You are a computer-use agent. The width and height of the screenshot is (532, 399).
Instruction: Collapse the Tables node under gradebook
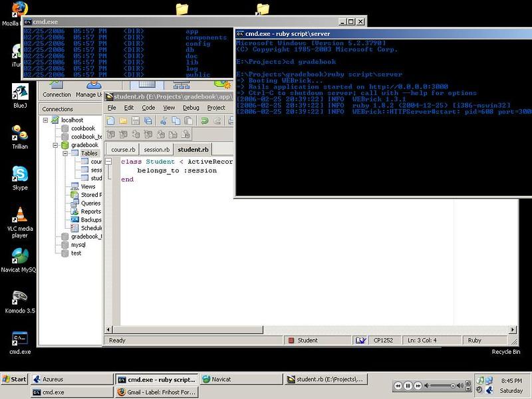(66, 154)
